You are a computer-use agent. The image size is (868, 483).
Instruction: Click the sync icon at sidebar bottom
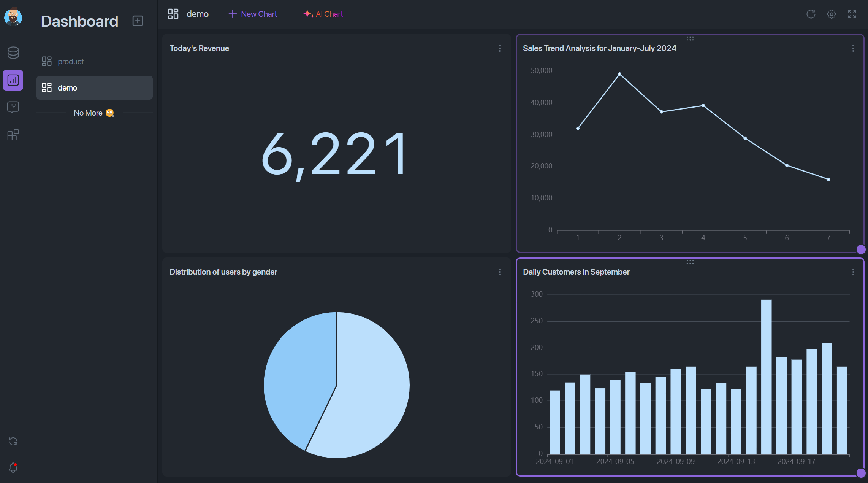point(13,442)
